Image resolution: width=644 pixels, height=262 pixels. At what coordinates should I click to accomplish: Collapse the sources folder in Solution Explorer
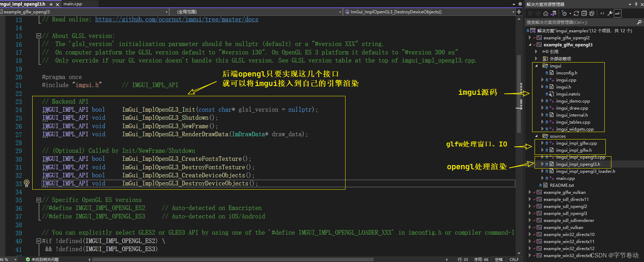(x=536, y=136)
